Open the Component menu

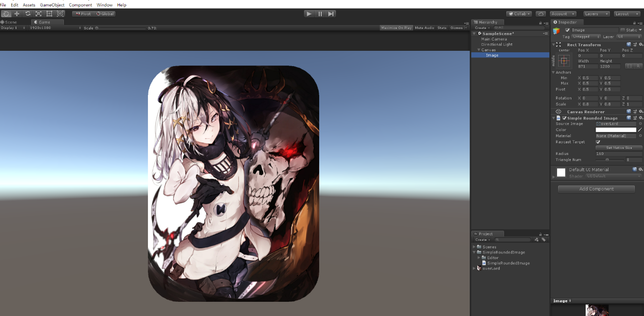click(x=80, y=5)
